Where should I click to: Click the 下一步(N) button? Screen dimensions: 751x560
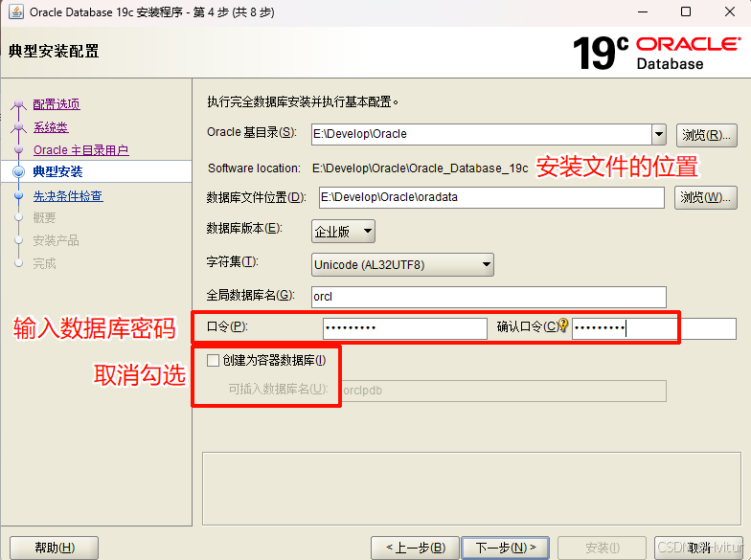[x=506, y=548]
